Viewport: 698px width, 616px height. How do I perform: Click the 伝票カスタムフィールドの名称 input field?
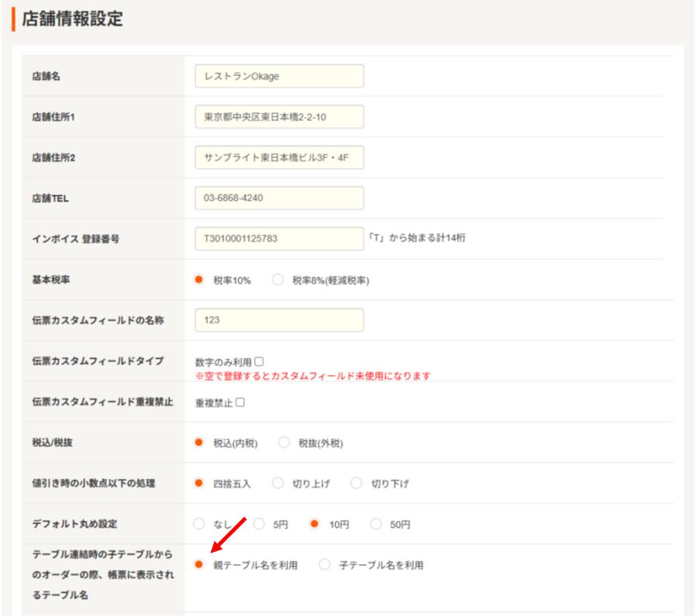click(x=279, y=320)
